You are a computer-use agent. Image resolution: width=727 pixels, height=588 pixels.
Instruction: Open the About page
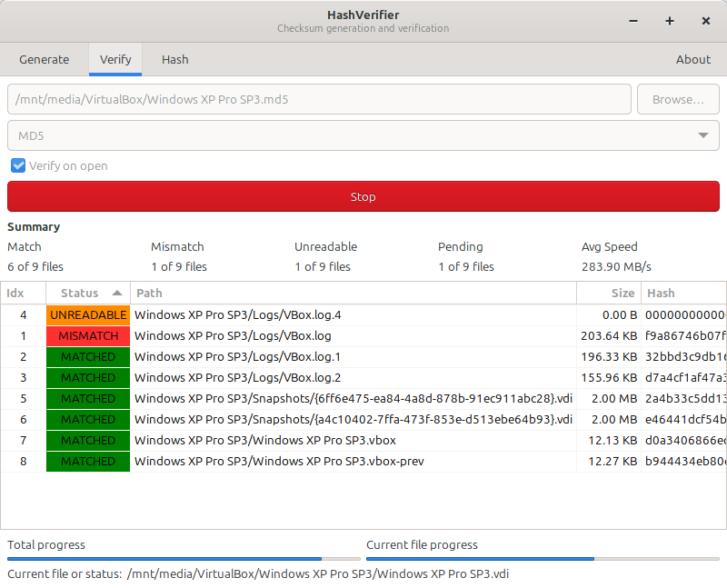pyautogui.click(x=692, y=60)
